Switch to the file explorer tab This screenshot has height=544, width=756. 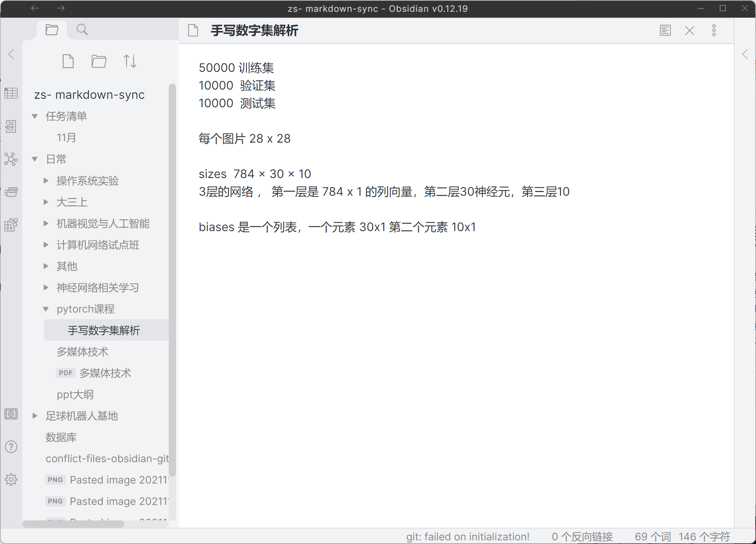click(x=52, y=29)
